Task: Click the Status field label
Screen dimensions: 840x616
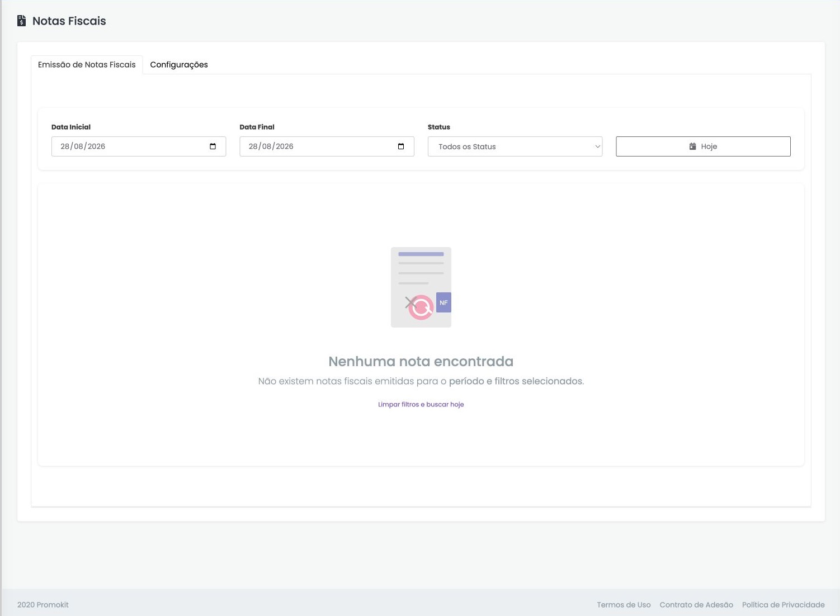Action: coord(439,127)
